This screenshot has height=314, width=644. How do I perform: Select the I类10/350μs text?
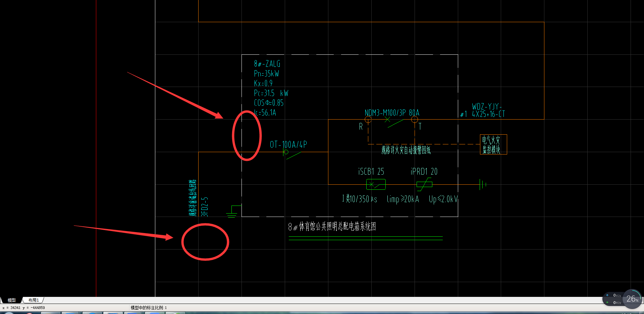click(360, 199)
